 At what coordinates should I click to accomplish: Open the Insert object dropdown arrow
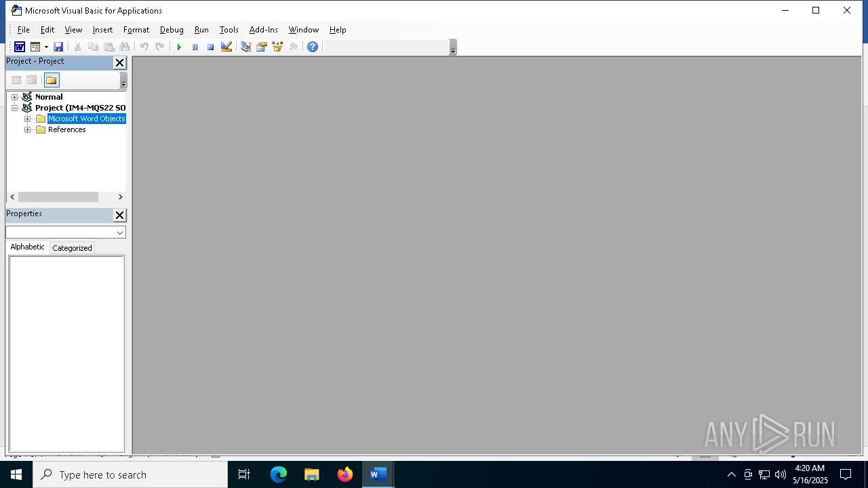coord(46,47)
